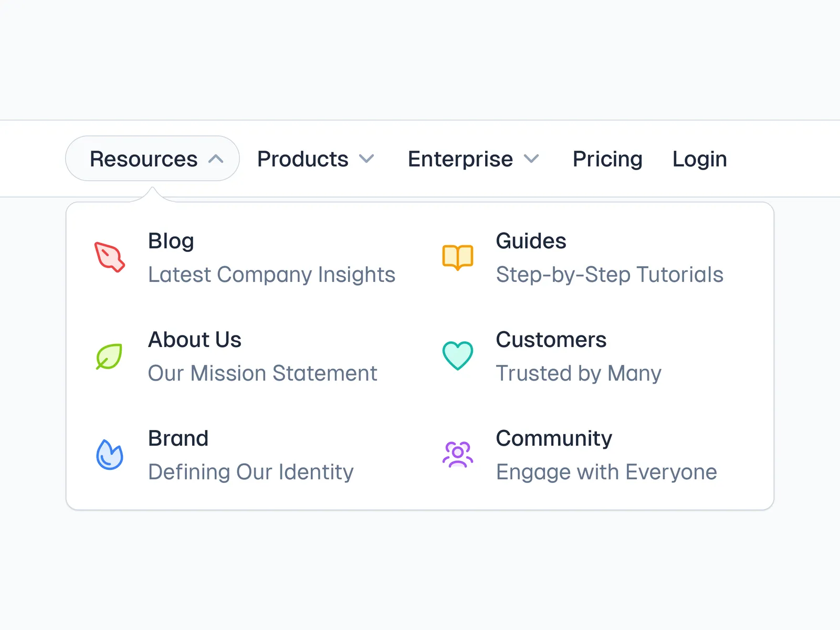Click the orange open book Guides icon
Viewport: 840px width, 630px height.
[x=457, y=257]
